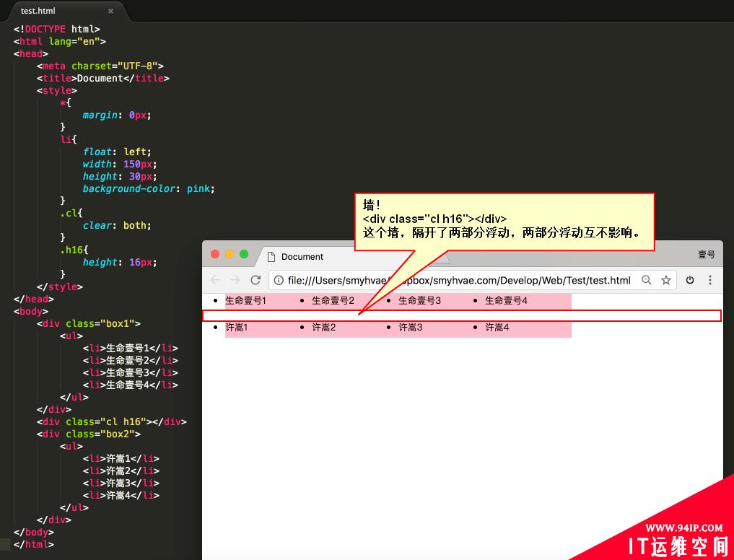Close the Chrome window with red button

[215, 254]
